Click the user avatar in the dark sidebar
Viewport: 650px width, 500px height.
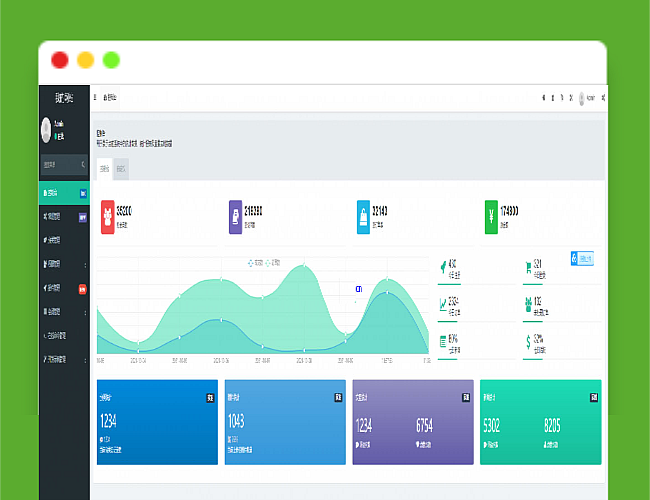(46, 129)
